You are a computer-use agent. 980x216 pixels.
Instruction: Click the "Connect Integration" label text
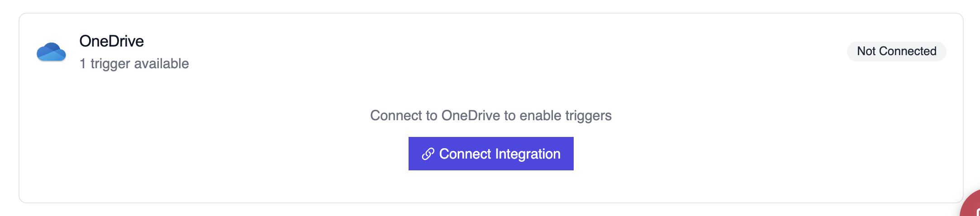tap(500, 154)
